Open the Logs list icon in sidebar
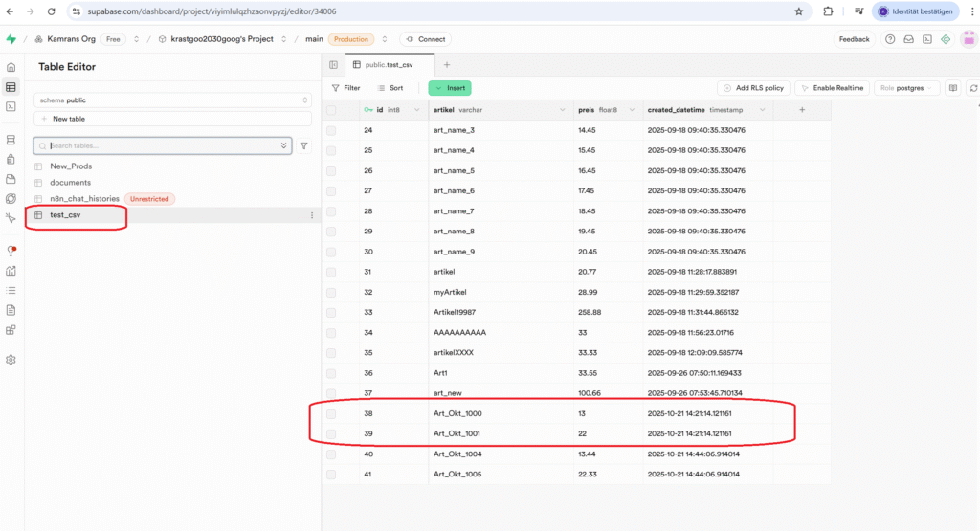The height and width of the screenshot is (531, 980). (x=11, y=291)
